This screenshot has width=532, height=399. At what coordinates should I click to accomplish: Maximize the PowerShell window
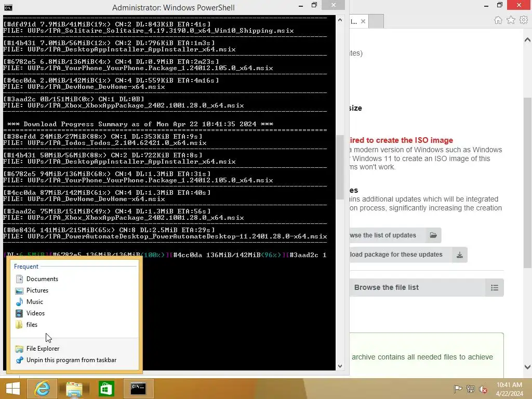(x=314, y=5)
